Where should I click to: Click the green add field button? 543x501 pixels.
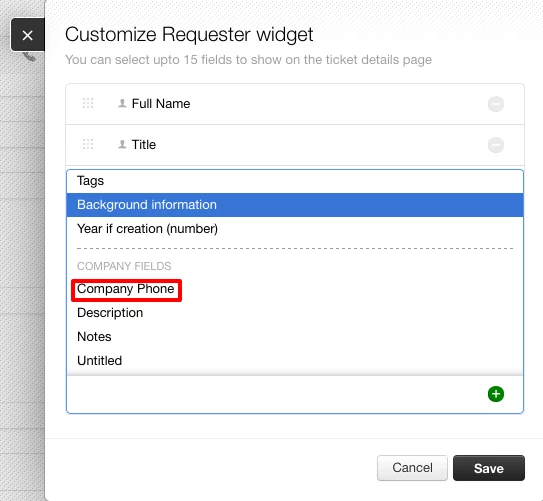click(x=496, y=394)
